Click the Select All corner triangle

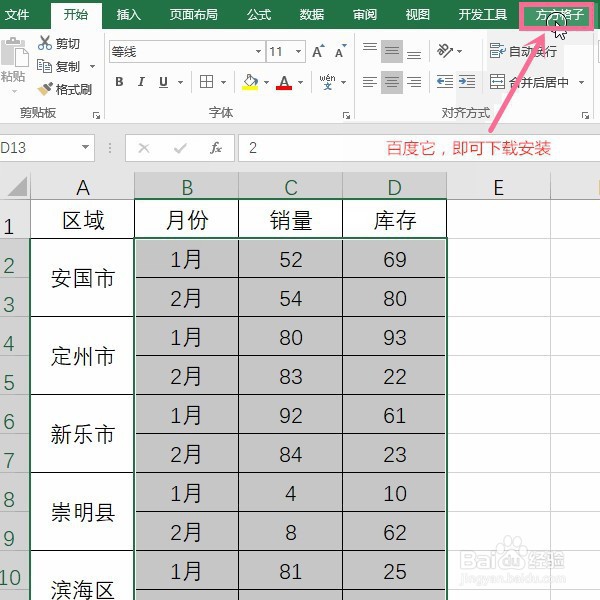(x=16, y=186)
